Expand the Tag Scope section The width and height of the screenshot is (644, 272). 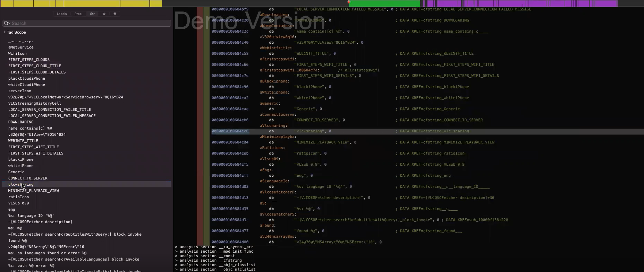tap(5, 32)
